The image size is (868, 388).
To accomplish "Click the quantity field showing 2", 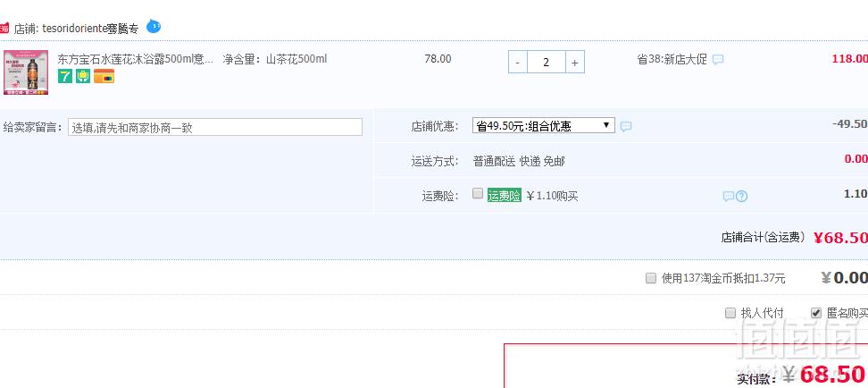I will coord(547,62).
